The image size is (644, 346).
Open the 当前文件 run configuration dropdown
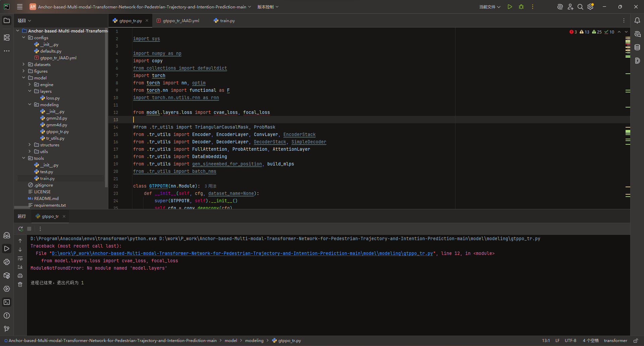click(x=490, y=7)
